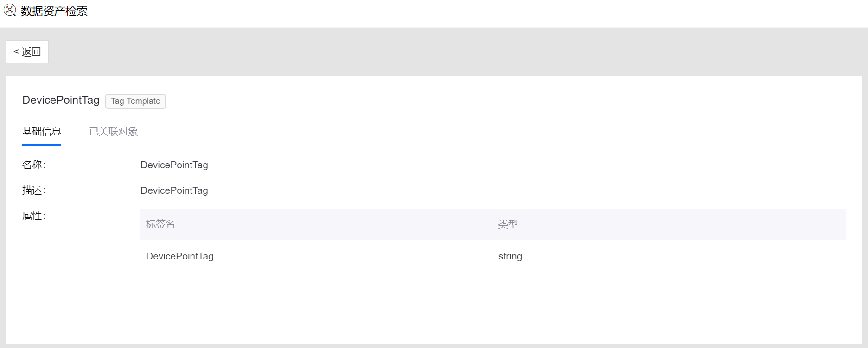
Task: Click the left chevron in the back button
Action: [16, 51]
